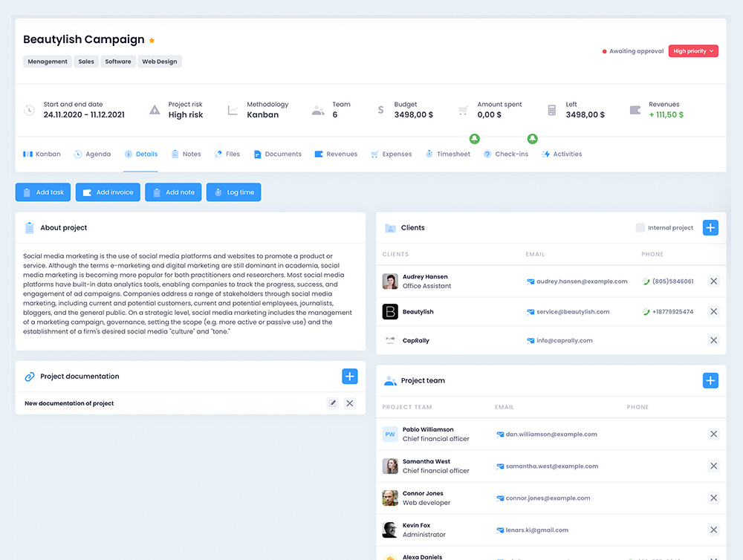
Task: Click the edit pencil on New documentation of project
Action: pos(332,403)
